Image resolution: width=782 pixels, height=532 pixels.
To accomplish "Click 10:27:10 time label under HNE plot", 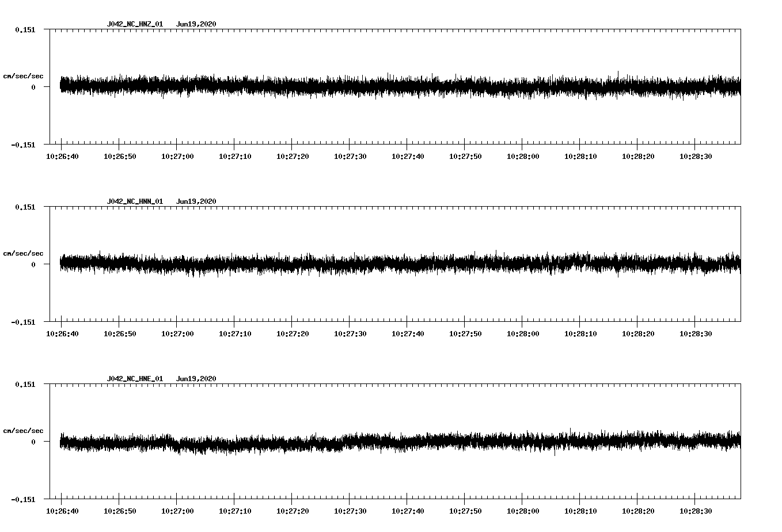I will tap(235, 511).
